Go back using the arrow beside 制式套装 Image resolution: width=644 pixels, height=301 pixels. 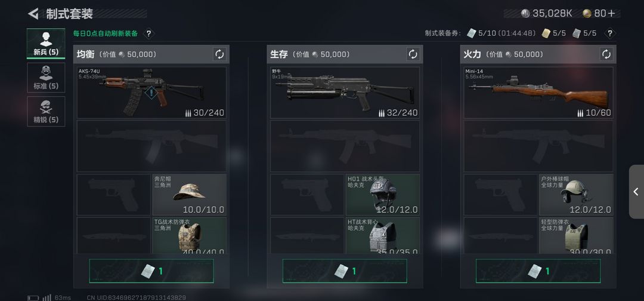point(33,14)
